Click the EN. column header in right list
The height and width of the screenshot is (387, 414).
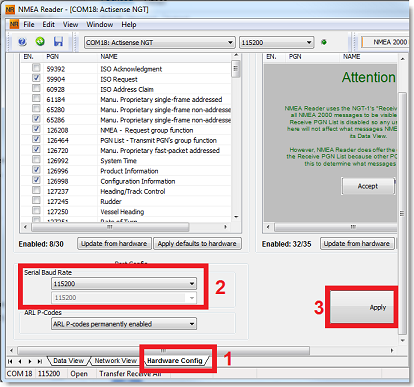(271, 57)
